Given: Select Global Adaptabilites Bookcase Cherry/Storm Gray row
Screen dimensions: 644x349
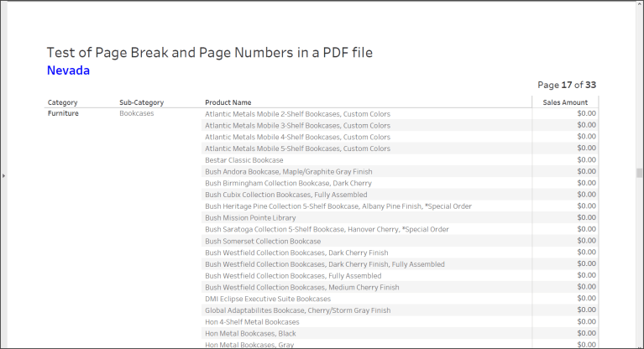Looking at the screenshot, I should (x=297, y=310).
